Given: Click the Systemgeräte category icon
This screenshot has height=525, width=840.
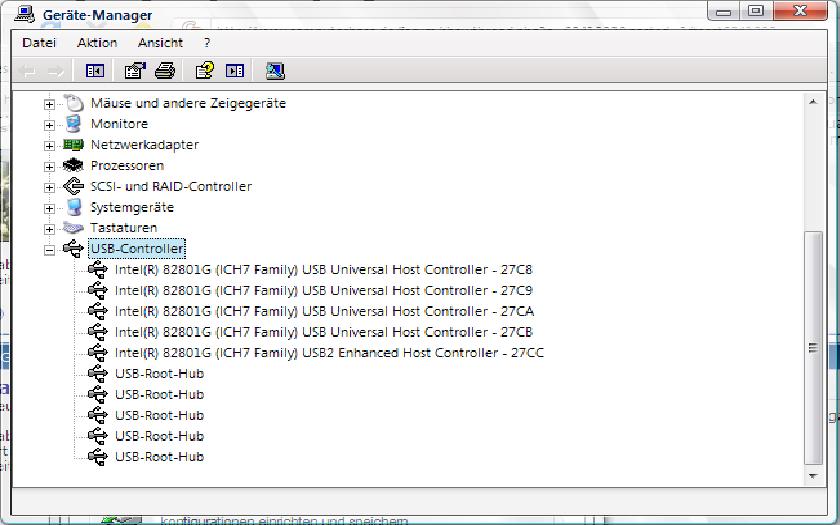Looking at the screenshot, I should [74, 207].
